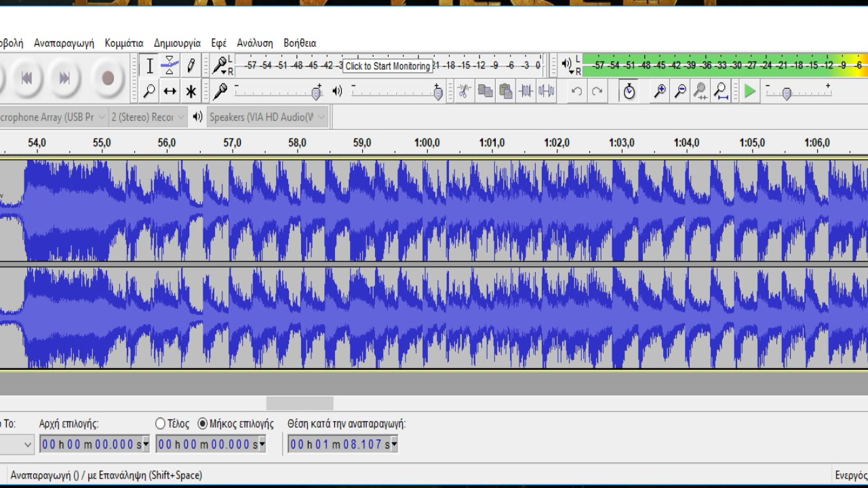
Task: Click the Fit Project zoom icon
Action: [722, 91]
